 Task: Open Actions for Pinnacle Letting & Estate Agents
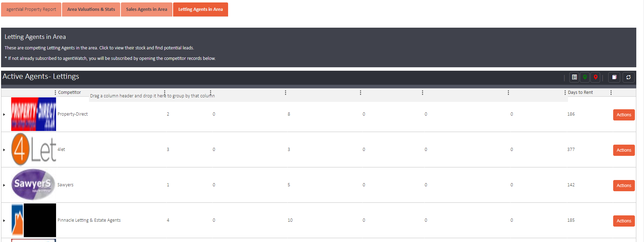[x=624, y=221]
